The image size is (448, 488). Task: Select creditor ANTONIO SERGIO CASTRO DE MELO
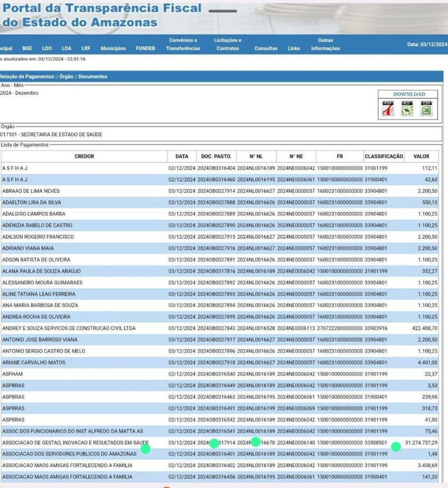point(44,351)
